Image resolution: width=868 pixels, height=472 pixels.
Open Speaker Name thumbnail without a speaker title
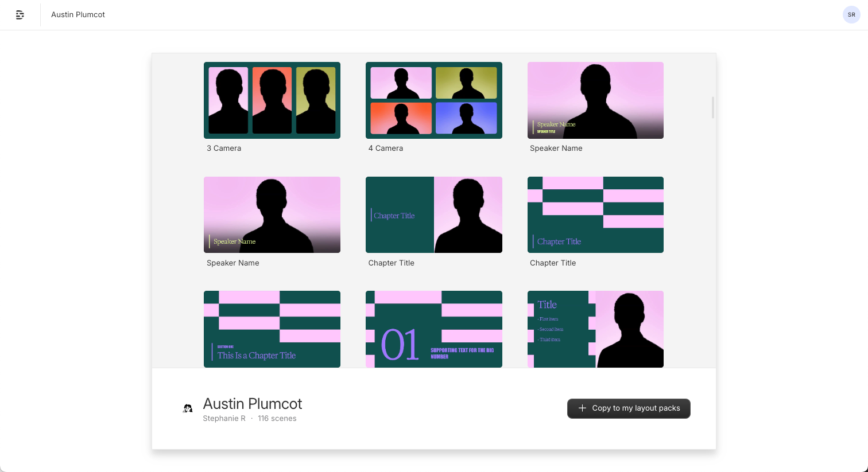coord(272,214)
